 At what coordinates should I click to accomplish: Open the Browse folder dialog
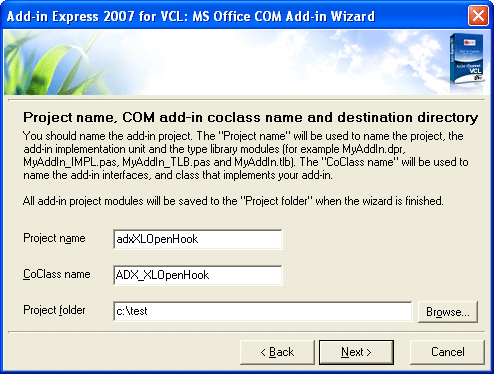448,312
